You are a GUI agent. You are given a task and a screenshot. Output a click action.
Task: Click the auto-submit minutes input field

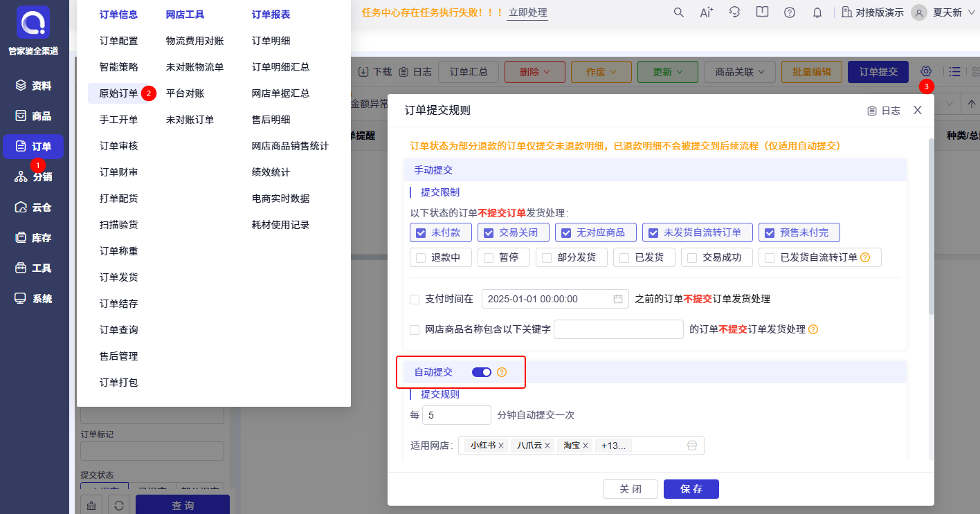(456, 415)
